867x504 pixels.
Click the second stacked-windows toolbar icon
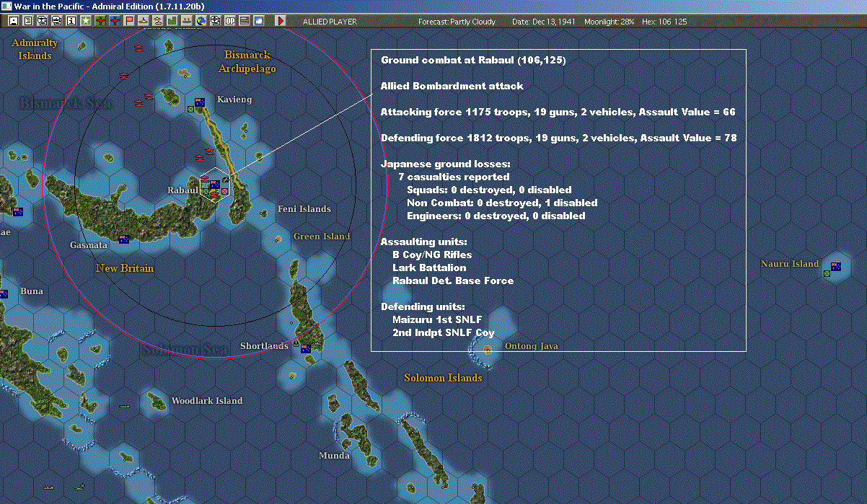point(57,22)
